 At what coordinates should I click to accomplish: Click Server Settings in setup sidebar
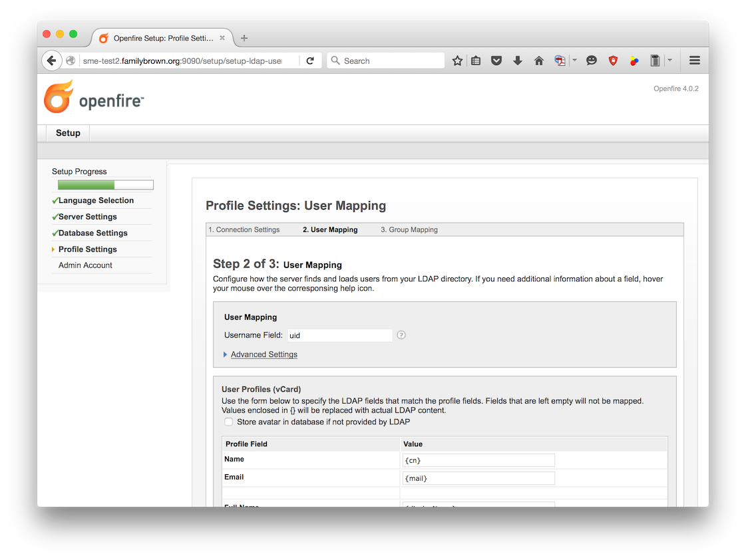[88, 217]
